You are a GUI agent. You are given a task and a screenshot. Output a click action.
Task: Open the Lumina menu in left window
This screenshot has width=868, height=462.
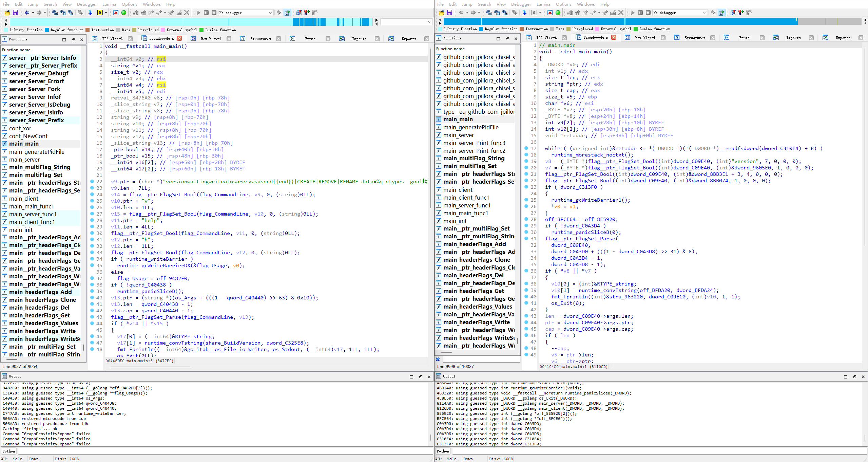[109, 4]
